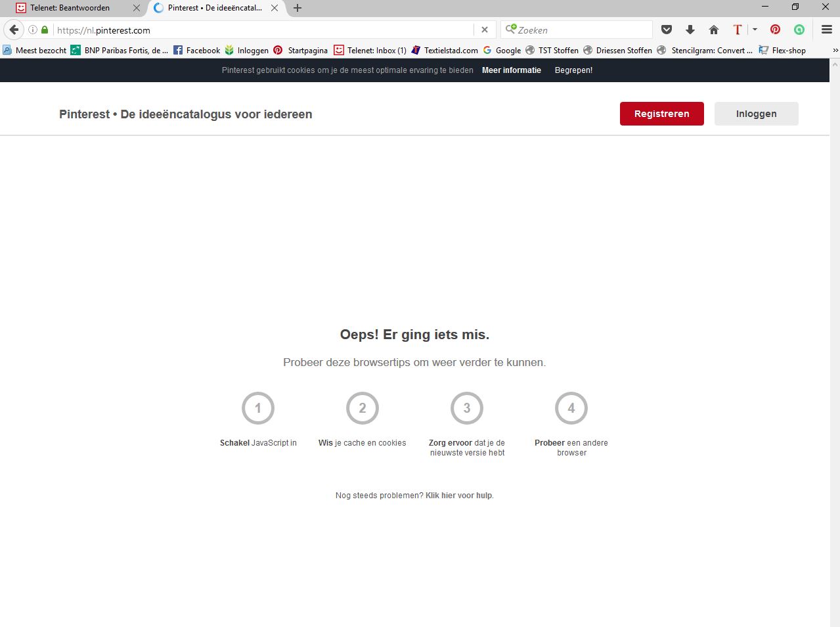
Task: Restore down the browser window
Action: pos(795,7)
